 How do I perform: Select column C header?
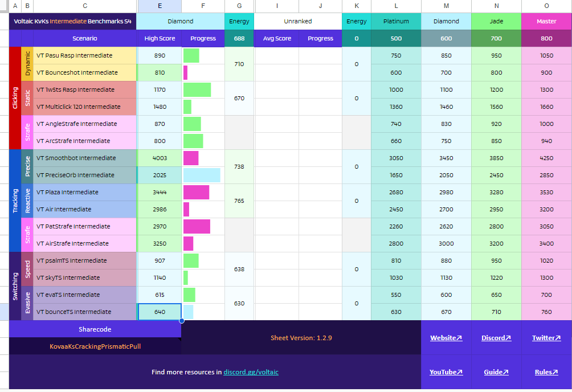85,6
